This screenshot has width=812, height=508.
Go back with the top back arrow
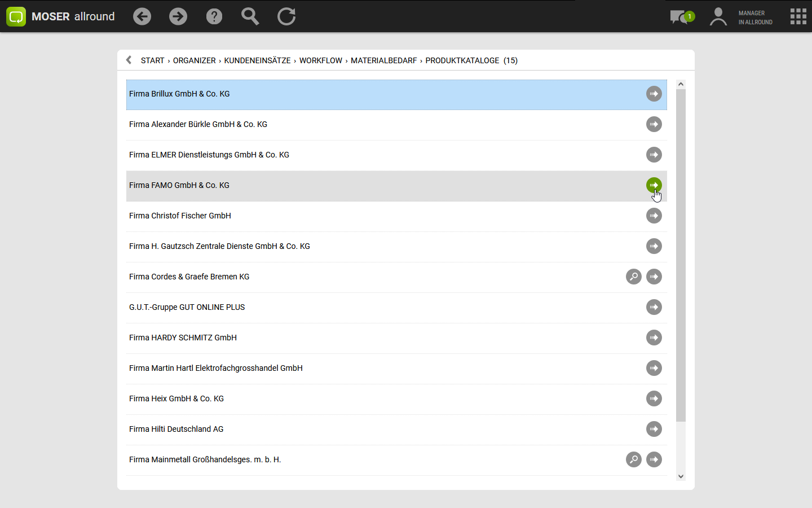point(142,16)
